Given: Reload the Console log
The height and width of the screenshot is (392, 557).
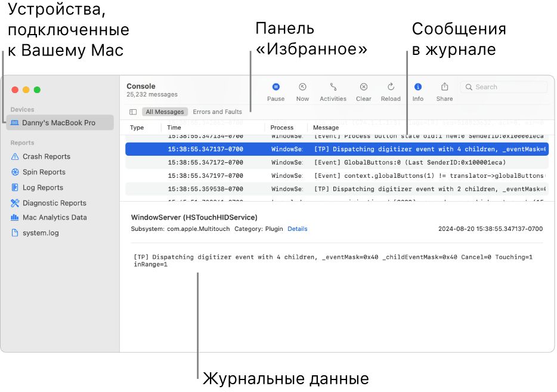Looking at the screenshot, I should [391, 92].
